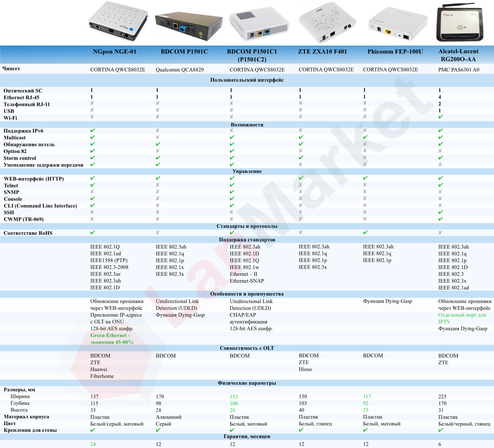Click the Multicast cross under BDCOM P1501C
This screenshot has width=494, height=448.
click(158, 137)
